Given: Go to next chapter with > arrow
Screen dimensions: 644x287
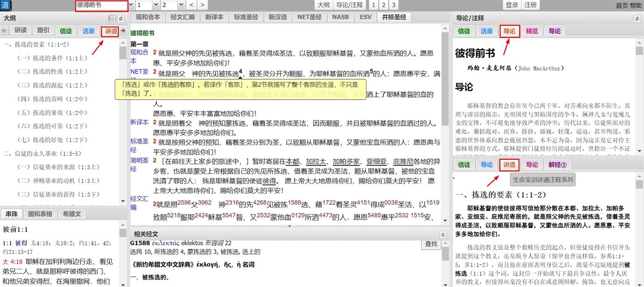Looking at the screenshot, I should 202,5.
